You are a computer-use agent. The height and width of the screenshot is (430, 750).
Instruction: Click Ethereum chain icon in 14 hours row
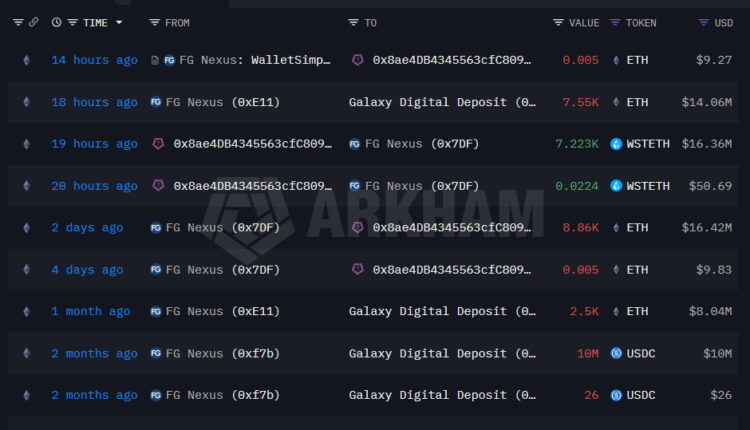click(26, 60)
